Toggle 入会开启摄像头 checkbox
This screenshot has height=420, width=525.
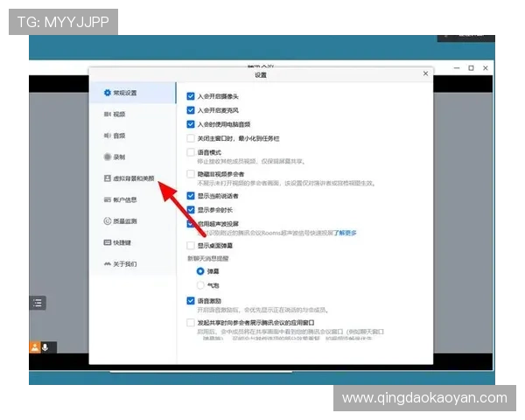click(x=191, y=96)
